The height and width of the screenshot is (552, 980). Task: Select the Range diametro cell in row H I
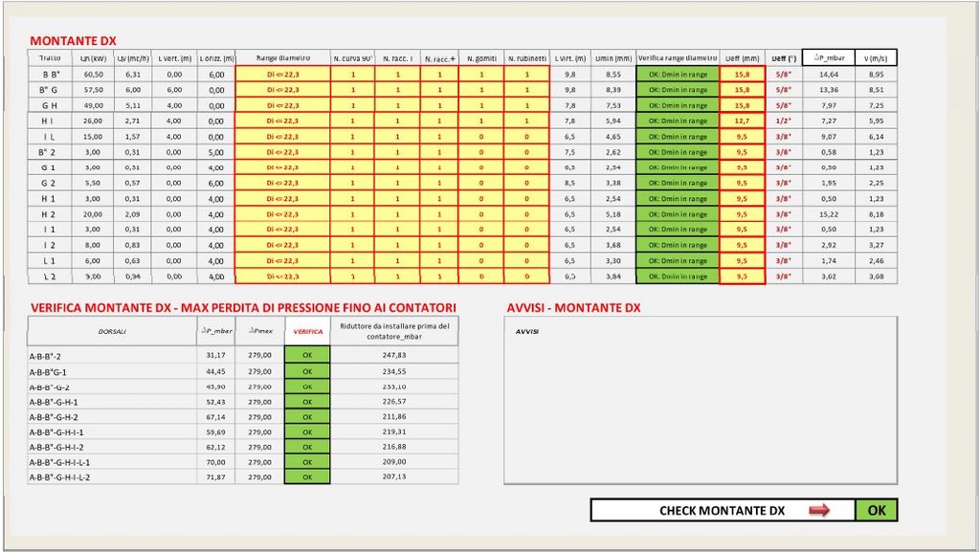pos(282,121)
